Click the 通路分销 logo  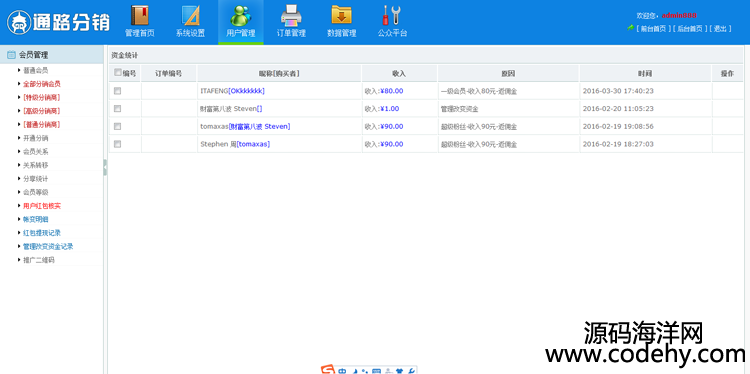(58, 22)
